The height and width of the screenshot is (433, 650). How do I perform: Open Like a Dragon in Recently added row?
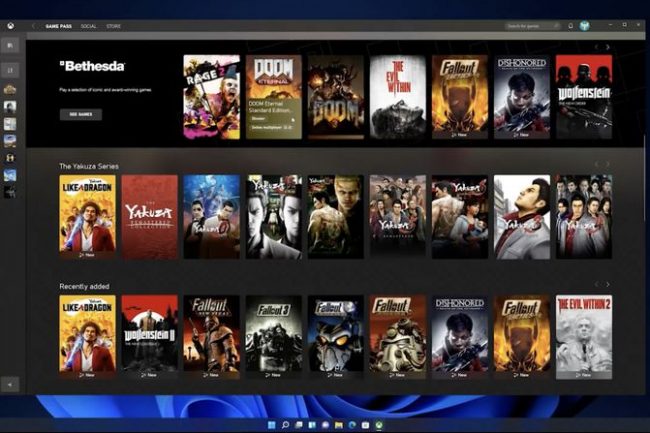coord(87,337)
